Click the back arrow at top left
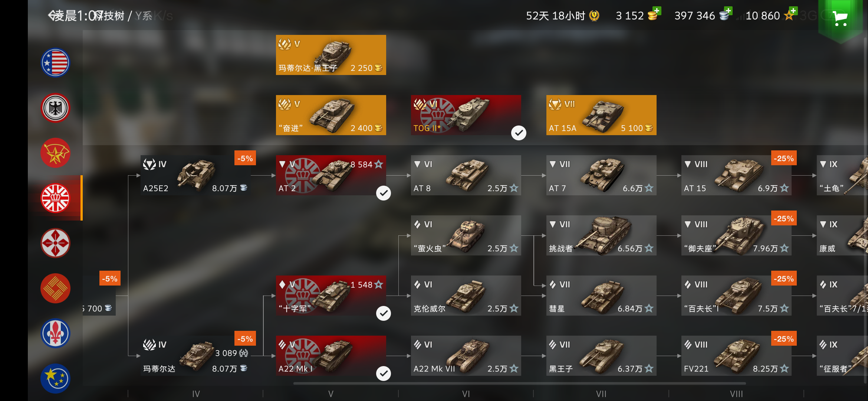The height and width of the screenshot is (401, 868). pos(52,16)
